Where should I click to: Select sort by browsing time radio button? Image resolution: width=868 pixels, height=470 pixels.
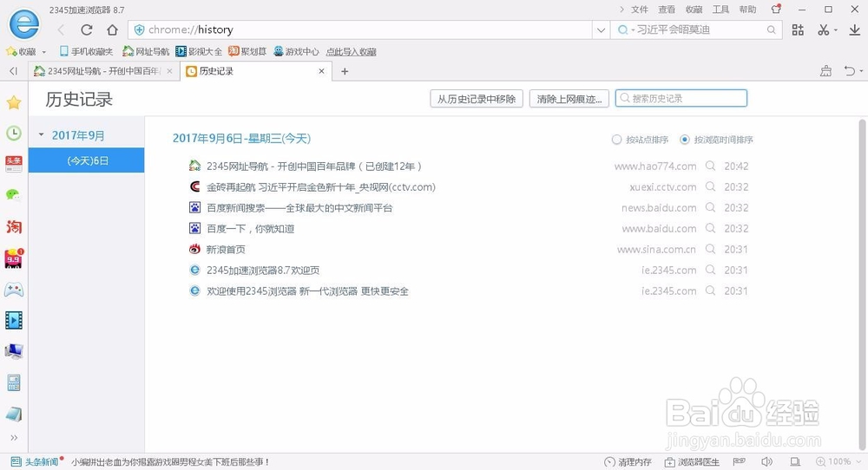685,140
